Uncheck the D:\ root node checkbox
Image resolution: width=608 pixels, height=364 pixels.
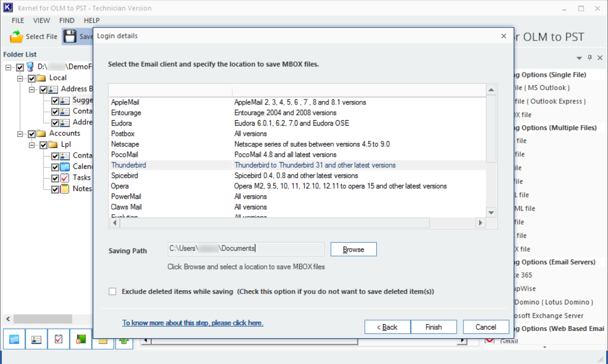tap(20, 67)
